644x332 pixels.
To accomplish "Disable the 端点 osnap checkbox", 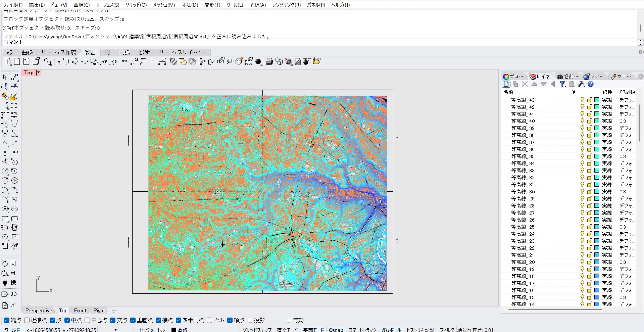I will pyautogui.click(x=6, y=320).
